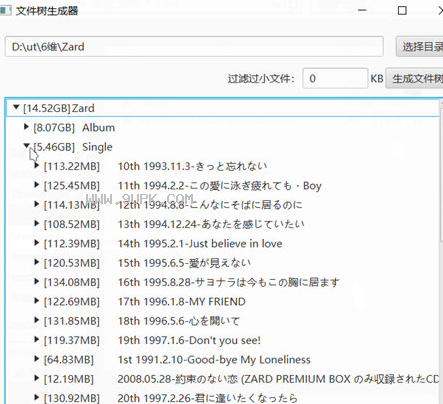Click the app icon in title bar
Image resolution: width=443 pixels, height=404 pixels.
click(x=6, y=10)
